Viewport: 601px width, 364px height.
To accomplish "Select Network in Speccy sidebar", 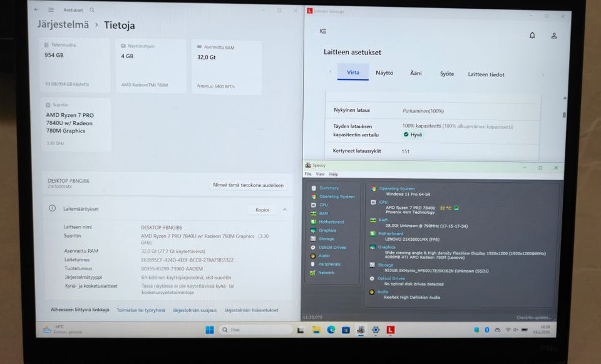I will click(x=326, y=273).
